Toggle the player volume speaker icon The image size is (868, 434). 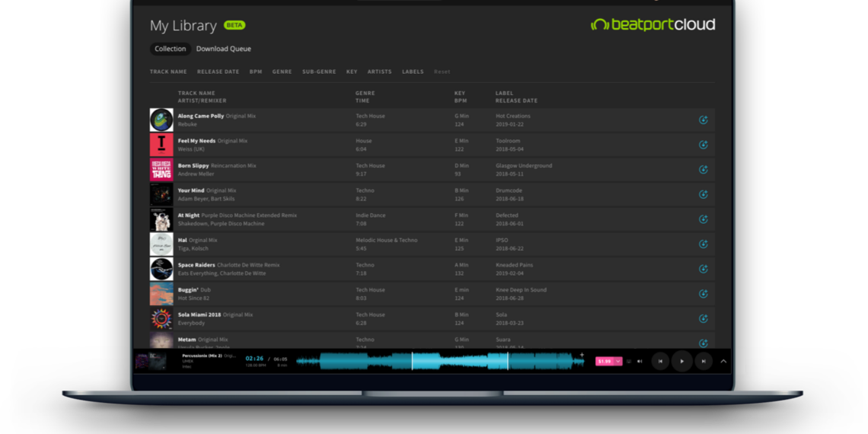click(640, 361)
